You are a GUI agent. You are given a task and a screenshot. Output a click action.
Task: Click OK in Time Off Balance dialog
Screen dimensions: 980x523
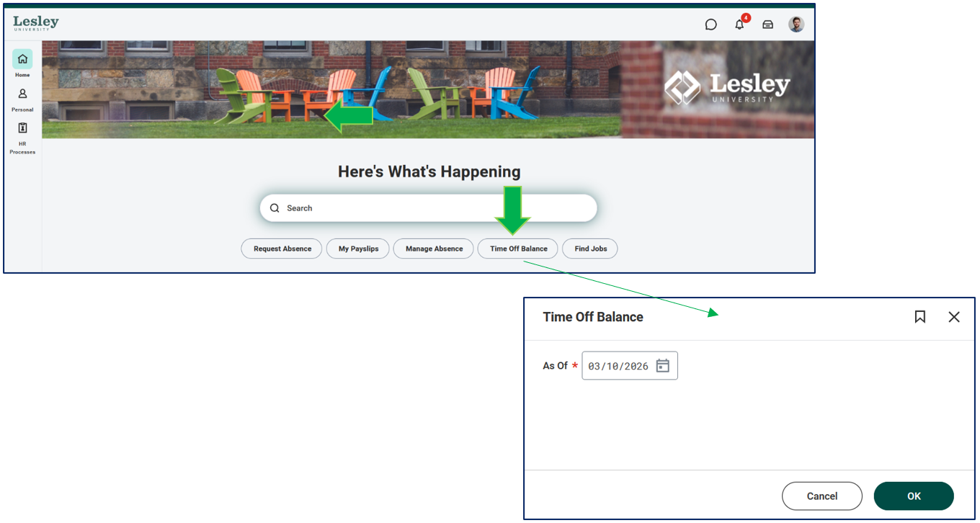914,496
